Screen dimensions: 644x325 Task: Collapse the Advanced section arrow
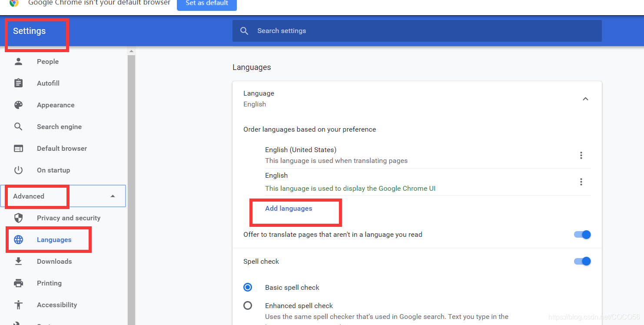tap(113, 196)
